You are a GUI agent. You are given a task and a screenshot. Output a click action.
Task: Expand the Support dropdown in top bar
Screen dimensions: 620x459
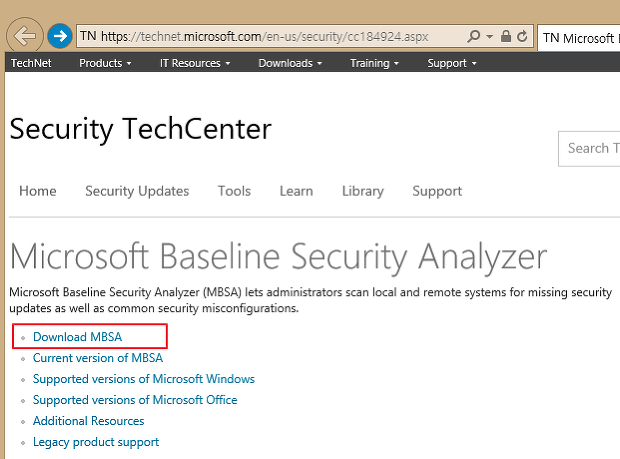click(x=452, y=63)
